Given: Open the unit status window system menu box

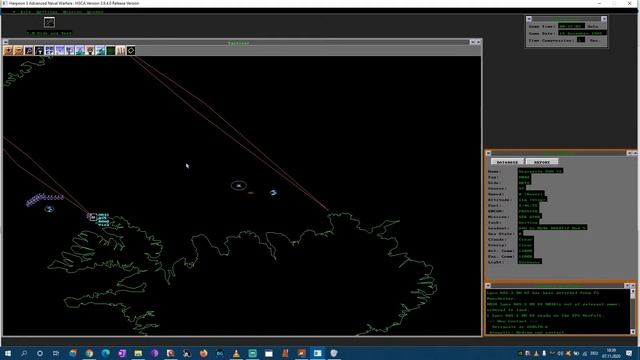Looking at the screenshot, I should pyautogui.click(x=489, y=153).
